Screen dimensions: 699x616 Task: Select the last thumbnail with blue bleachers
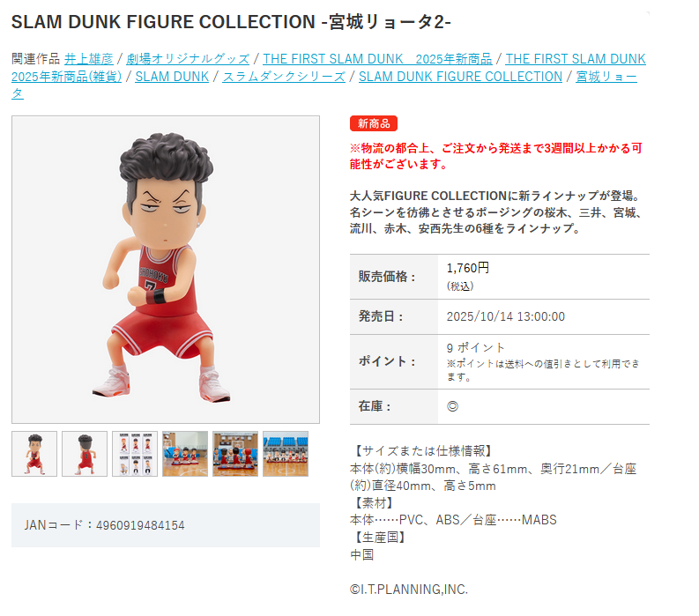286,454
